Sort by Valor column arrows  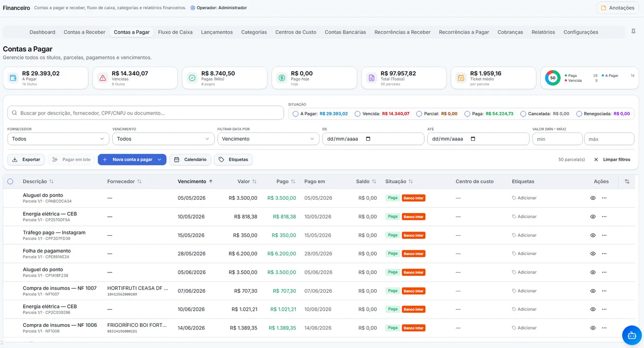click(x=254, y=181)
